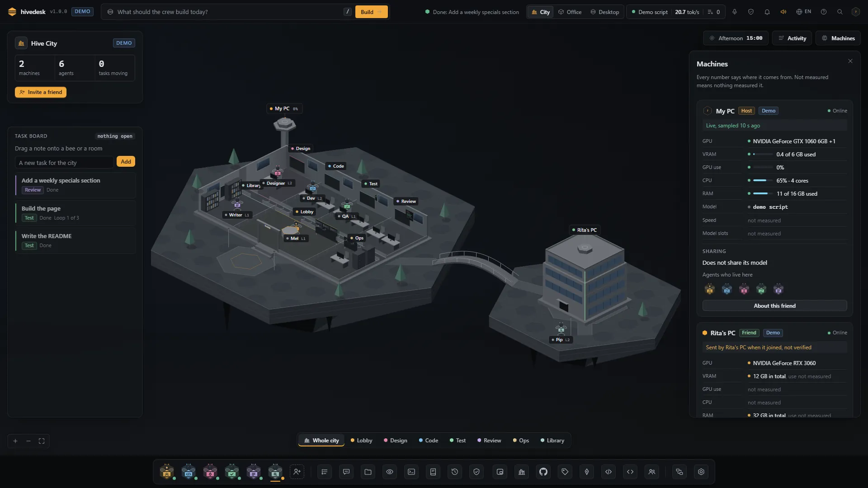Screen dimensions: 868x488
Task: Click About this friend button
Action: point(774,306)
